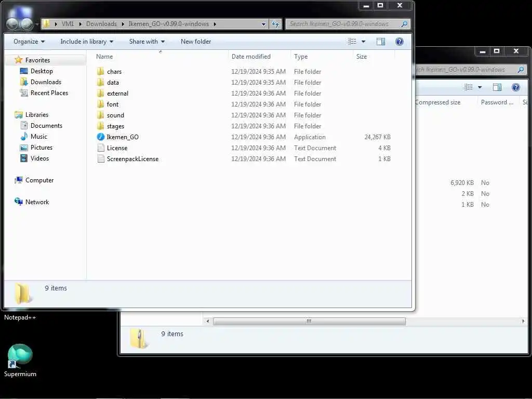
Task: Click the 24,267 KB size cell
Action: click(x=377, y=137)
